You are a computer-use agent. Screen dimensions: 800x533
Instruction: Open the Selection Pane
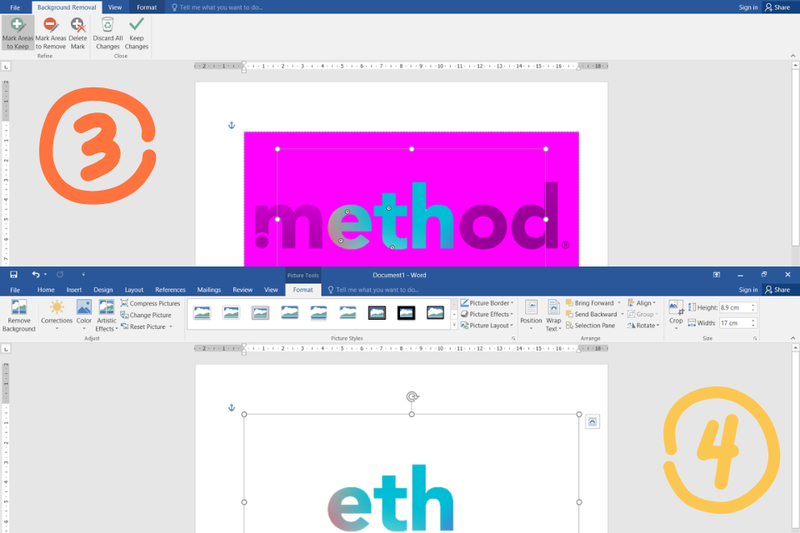click(590, 325)
